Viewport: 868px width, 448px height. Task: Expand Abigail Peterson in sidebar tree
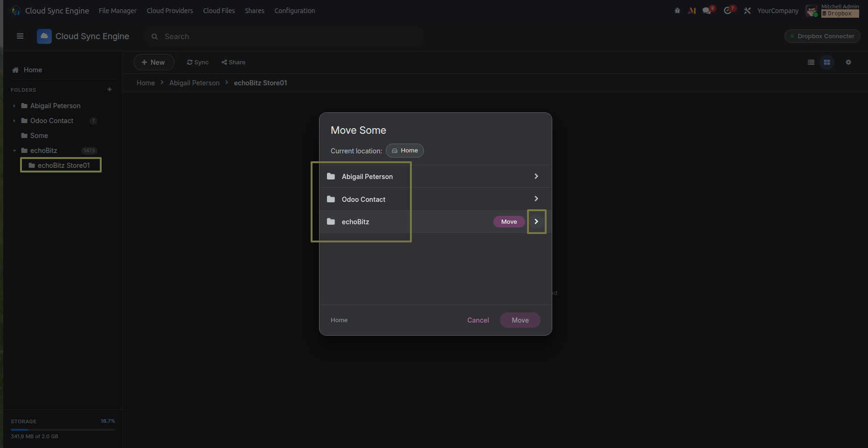(14, 106)
